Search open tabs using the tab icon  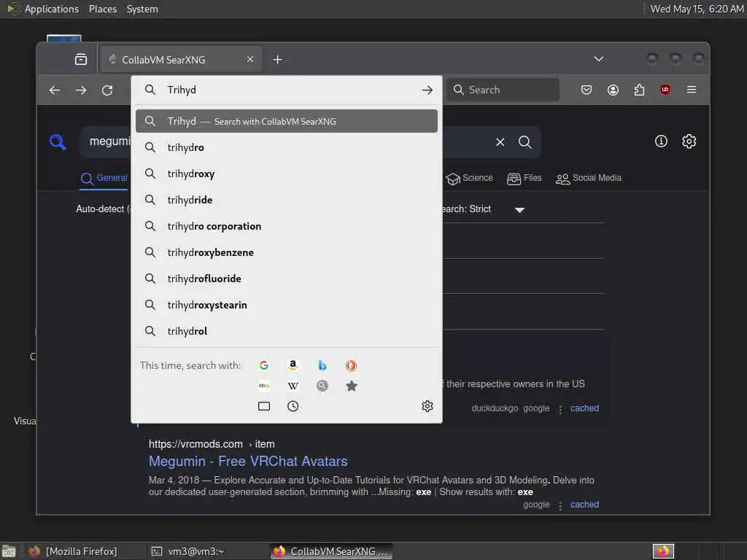pos(264,406)
